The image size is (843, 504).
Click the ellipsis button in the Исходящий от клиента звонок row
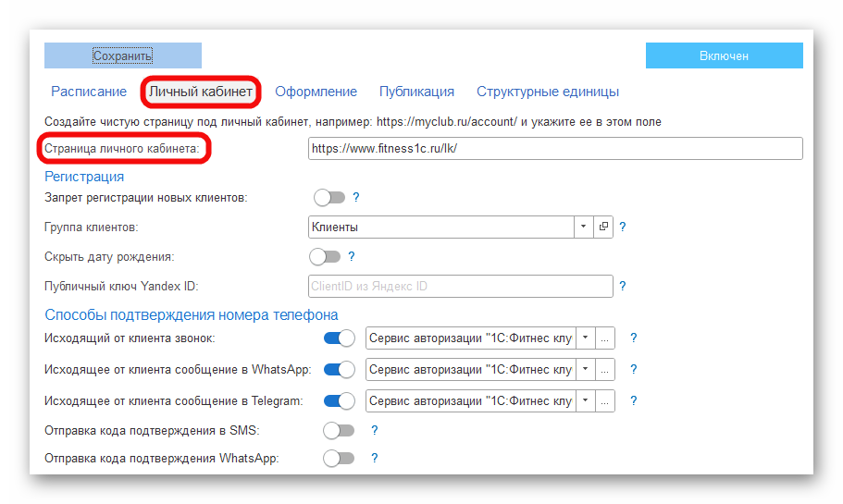pos(605,338)
